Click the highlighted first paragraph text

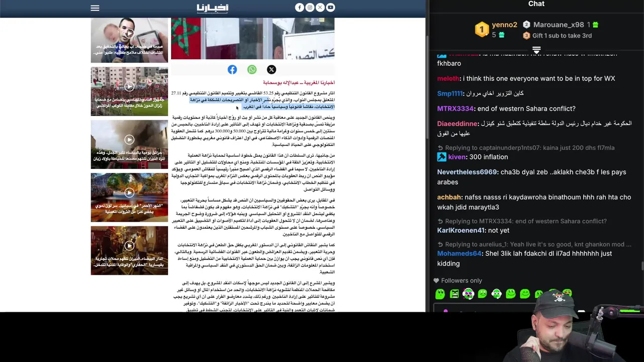coord(262,103)
